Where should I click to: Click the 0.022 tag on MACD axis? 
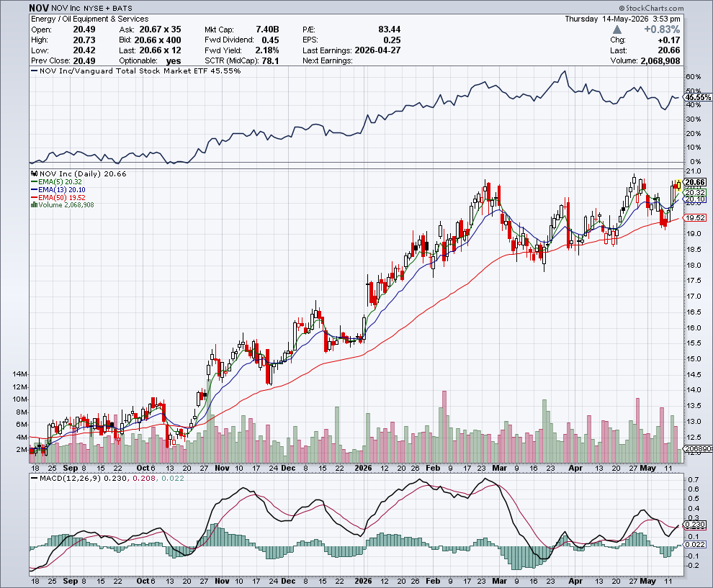pyautogui.click(x=695, y=544)
